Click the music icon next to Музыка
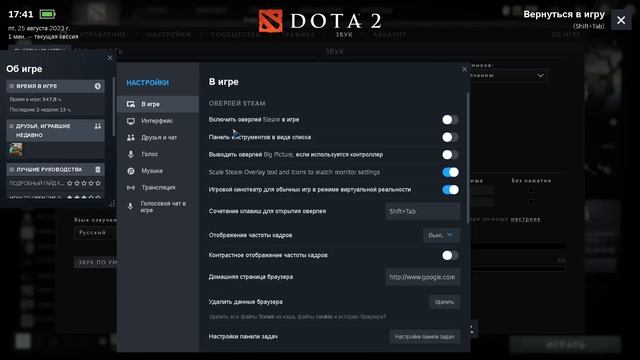This screenshot has width=640, height=360. (x=131, y=171)
